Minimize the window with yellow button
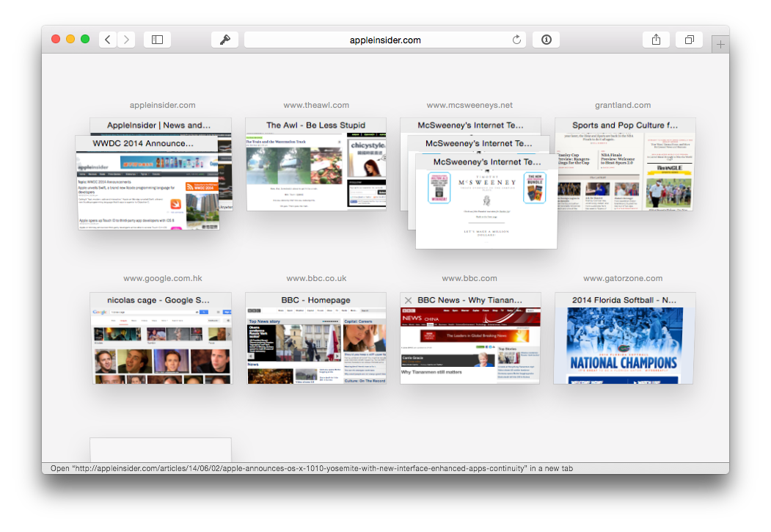The height and width of the screenshot is (532, 771). [70, 39]
